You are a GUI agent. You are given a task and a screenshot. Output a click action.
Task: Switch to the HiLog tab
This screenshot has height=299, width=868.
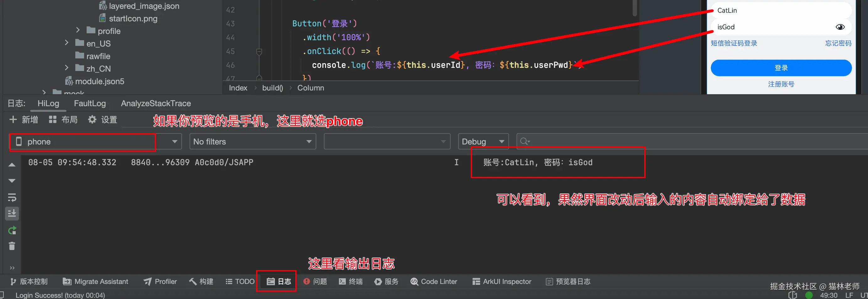coord(48,103)
